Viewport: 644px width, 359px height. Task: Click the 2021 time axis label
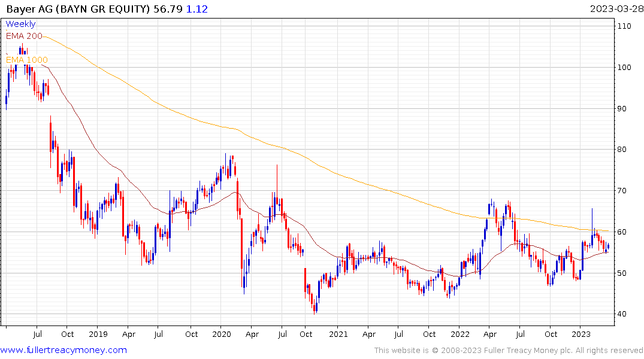pos(338,334)
